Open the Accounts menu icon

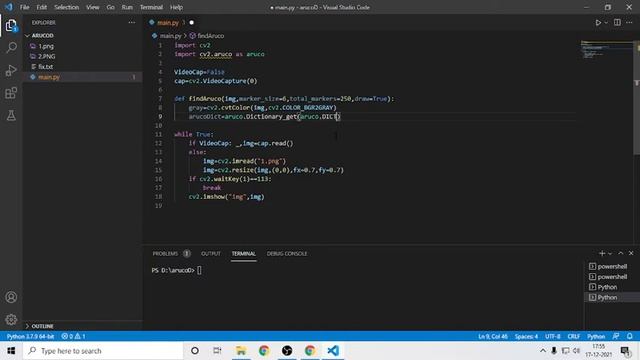(x=11, y=297)
